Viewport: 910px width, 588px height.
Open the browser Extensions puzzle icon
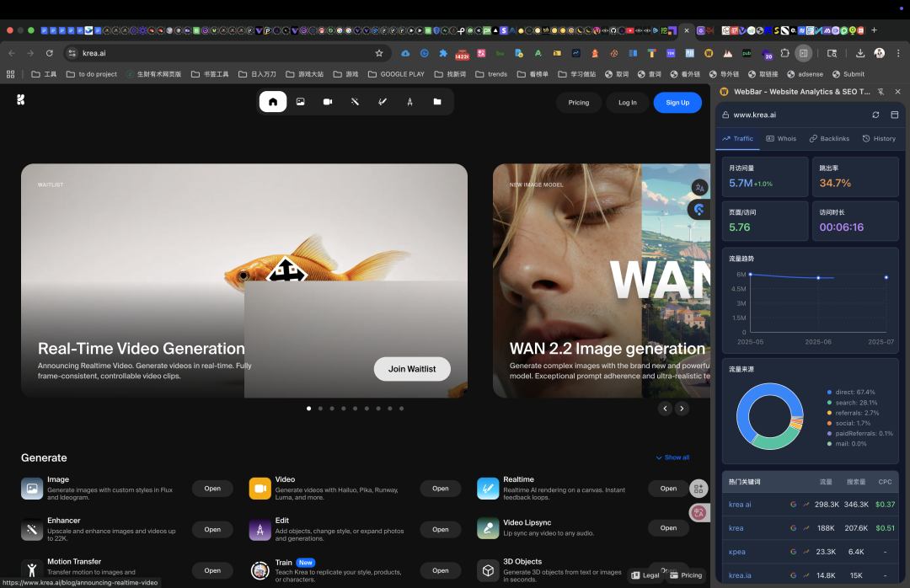tap(784, 53)
